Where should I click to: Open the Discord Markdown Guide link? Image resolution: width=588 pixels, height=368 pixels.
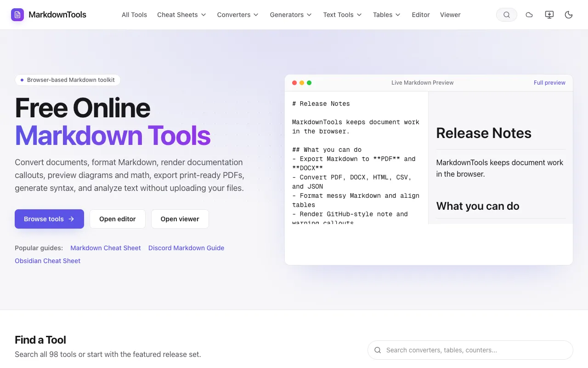coord(186,248)
